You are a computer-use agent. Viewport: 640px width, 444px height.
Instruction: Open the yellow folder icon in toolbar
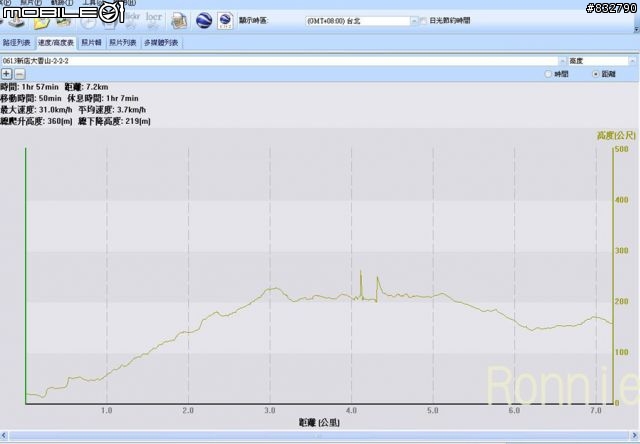point(41,22)
